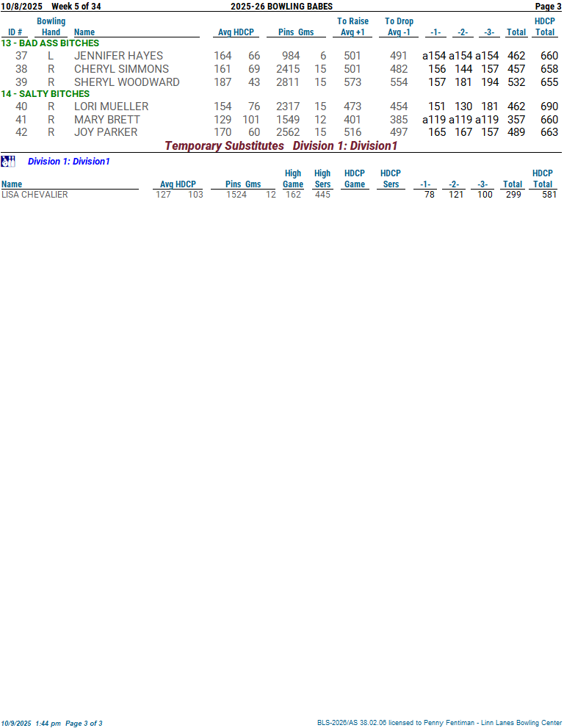Click the 'Page 3' label in header
The height and width of the screenshot is (728, 564).
click(x=548, y=7)
